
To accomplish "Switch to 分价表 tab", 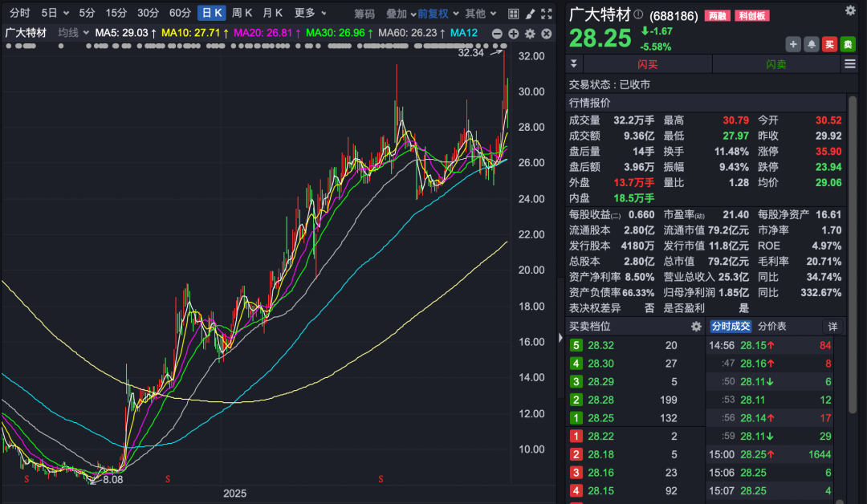I will pos(772,327).
